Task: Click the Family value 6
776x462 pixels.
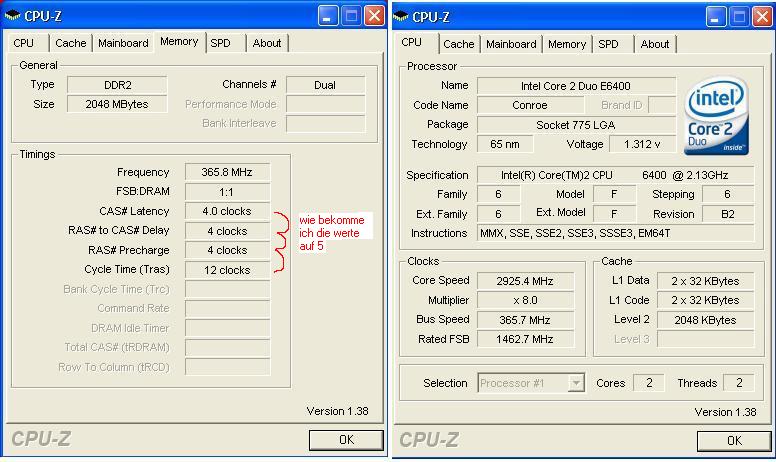Action: tap(498, 194)
